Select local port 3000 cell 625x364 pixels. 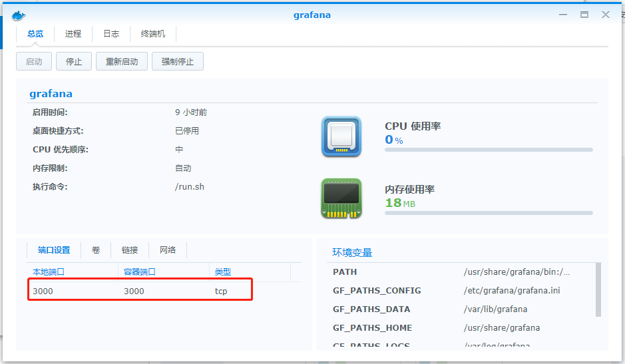43,291
